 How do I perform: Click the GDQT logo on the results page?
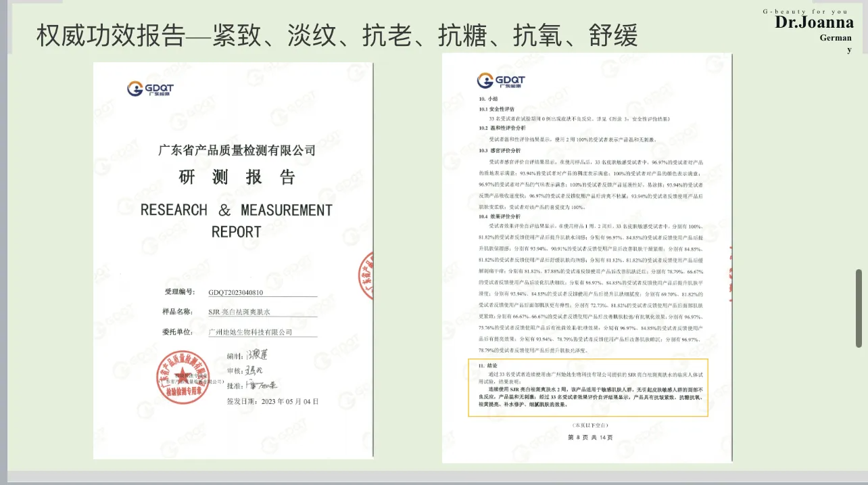click(x=500, y=80)
